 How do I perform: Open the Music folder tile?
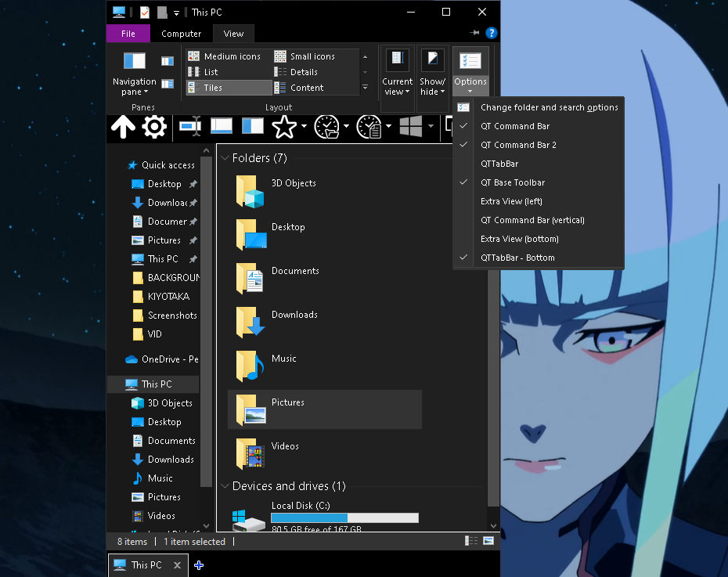click(x=325, y=366)
